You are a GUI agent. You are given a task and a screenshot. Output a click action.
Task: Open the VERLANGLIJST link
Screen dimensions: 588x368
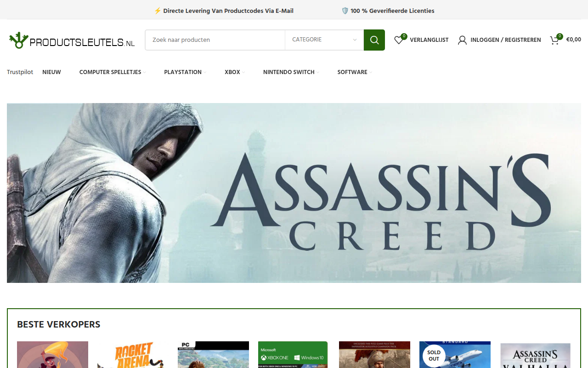tap(429, 40)
